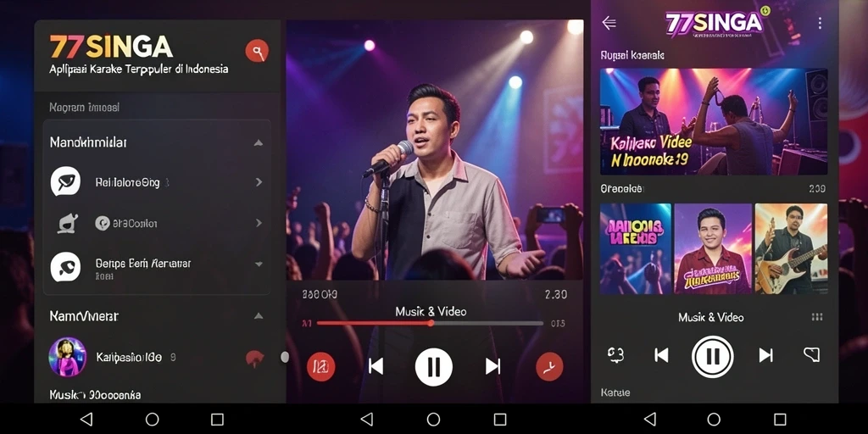Click the 77SINGA logo in the left panel
868x434 pixels.
111,47
